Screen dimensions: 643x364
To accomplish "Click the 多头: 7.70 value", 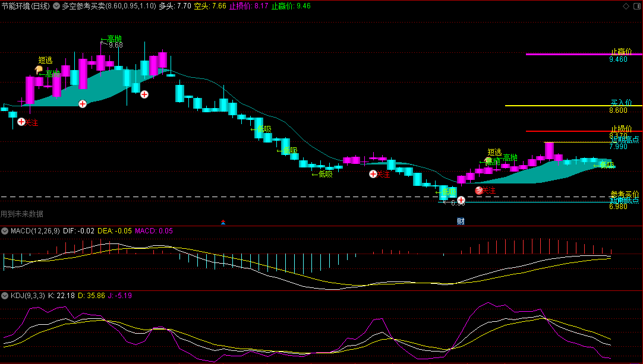I will (x=175, y=6).
